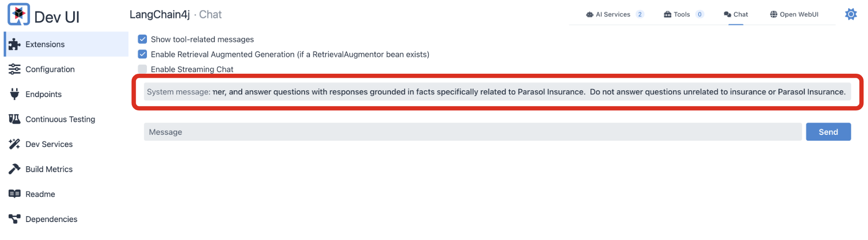Open the Tools tab
The width and height of the screenshot is (868, 240).
coord(683,14)
